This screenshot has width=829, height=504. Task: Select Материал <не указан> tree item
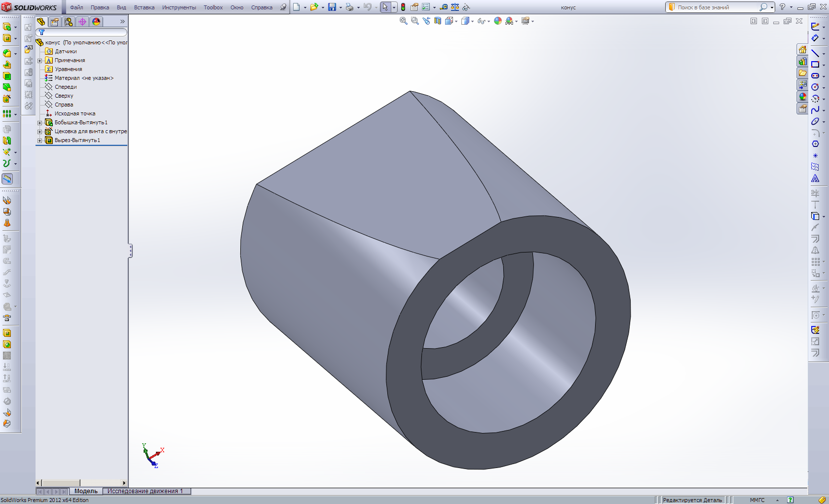tap(84, 78)
